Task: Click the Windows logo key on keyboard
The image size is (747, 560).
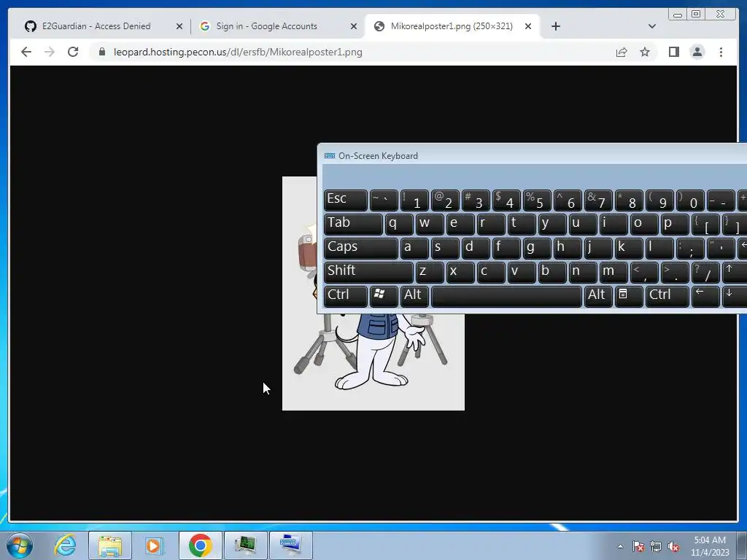Action: (x=384, y=296)
